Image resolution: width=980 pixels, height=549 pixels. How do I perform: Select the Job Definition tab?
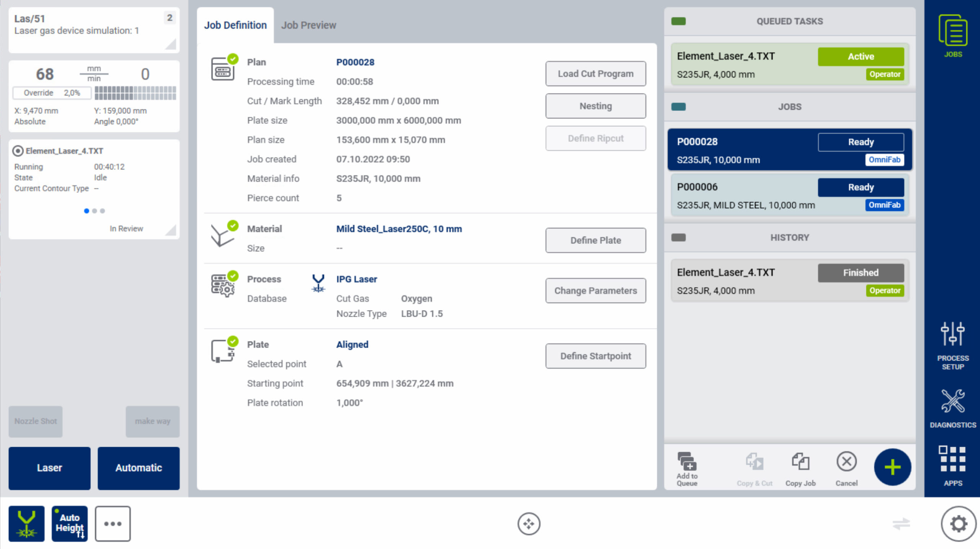pyautogui.click(x=235, y=25)
